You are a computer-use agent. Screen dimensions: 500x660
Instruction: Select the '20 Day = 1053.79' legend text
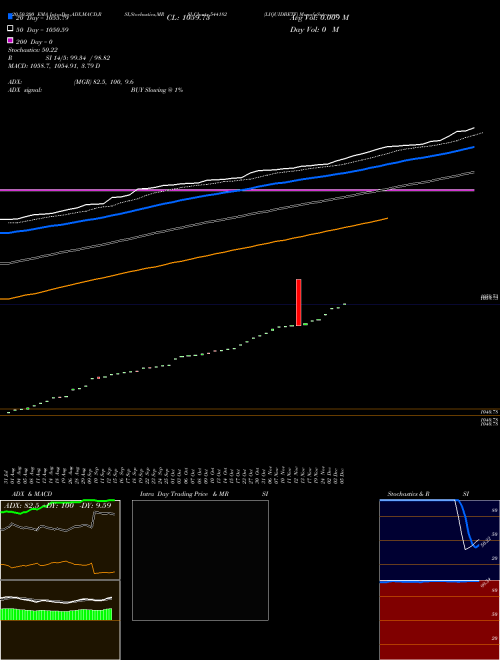click(x=42, y=18)
